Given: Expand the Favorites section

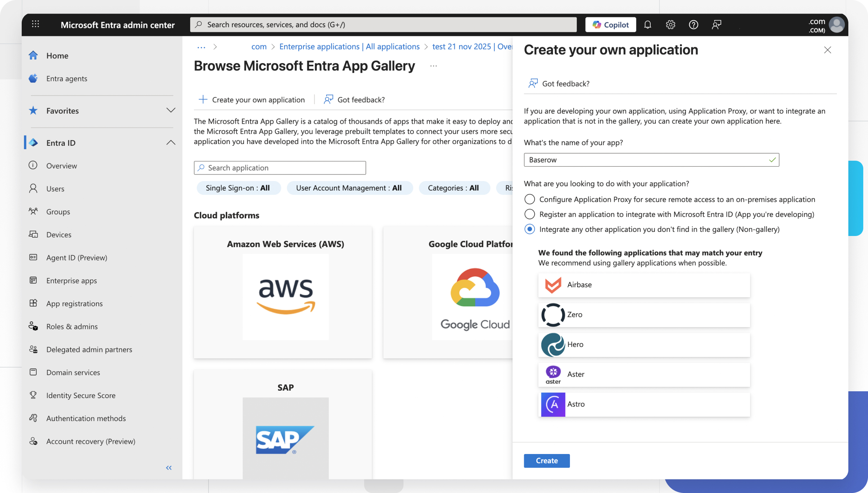Looking at the screenshot, I should [x=171, y=111].
